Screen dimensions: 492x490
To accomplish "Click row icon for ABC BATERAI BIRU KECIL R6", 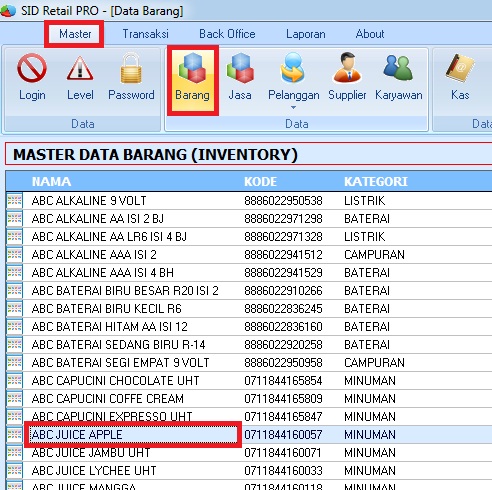I will point(14,309).
